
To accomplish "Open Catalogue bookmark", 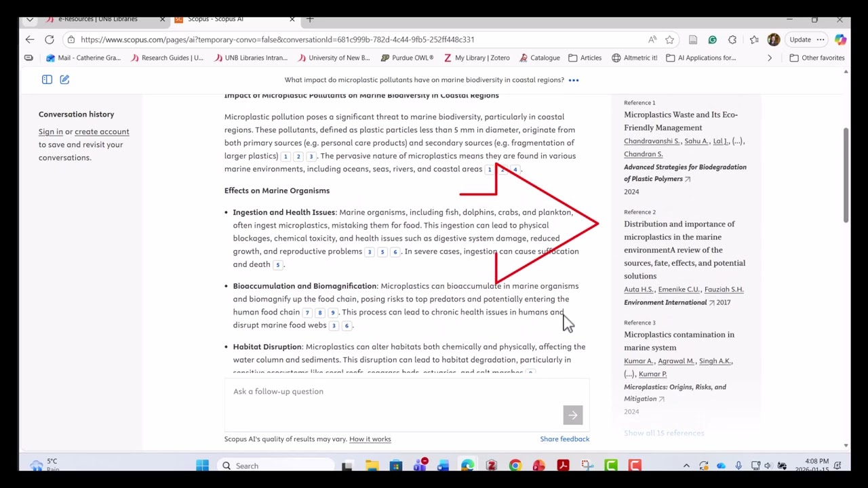I will click(x=540, y=58).
